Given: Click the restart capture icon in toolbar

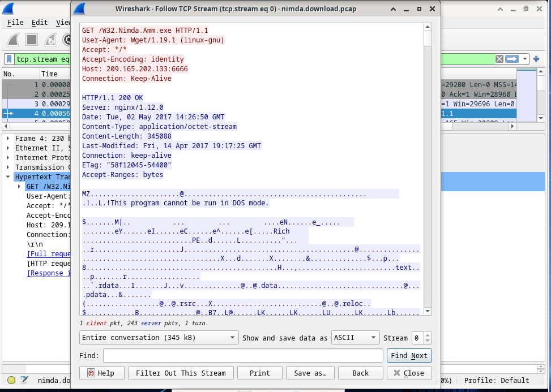Looking at the screenshot, I should 50,40.
